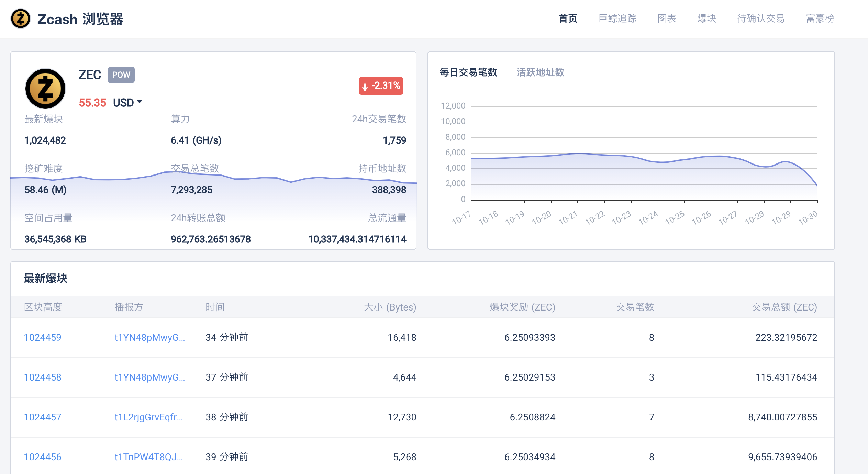The width and height of the screenshot is (868, 474).
Task: Click the Zcash logo in header
Action: click(x=21, y=19)
